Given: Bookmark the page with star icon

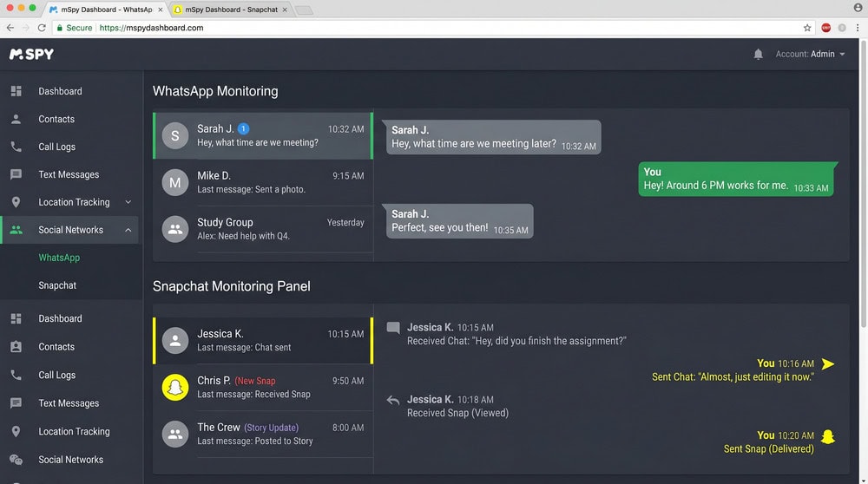Looking at the screenshot, I should [x=807, y=28].
